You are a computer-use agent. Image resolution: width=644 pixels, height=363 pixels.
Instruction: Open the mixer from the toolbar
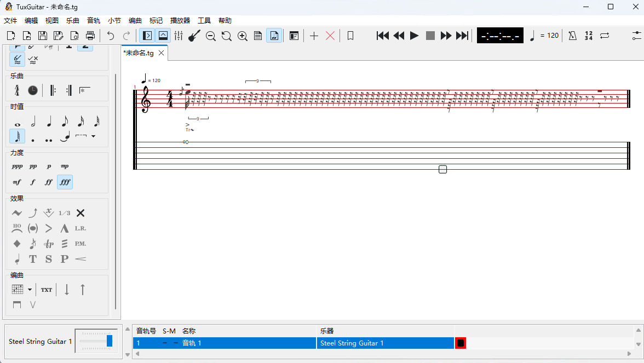pos(179,36)
